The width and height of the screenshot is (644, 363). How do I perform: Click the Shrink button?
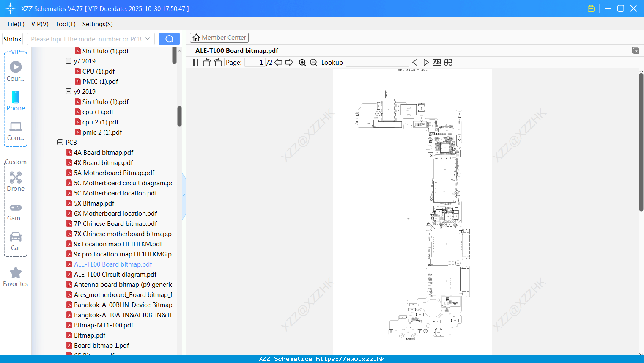click(13, 39)
